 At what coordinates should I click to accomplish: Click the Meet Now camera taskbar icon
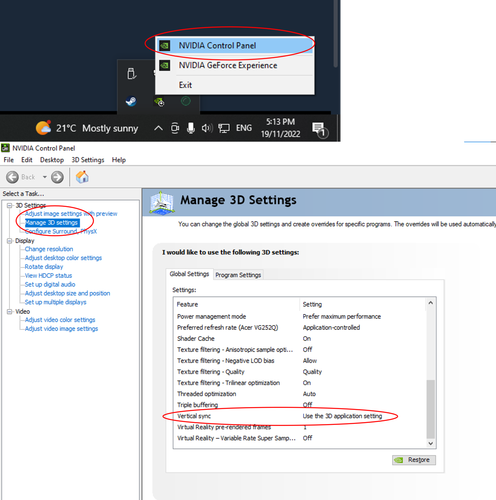tap(175, 128)
